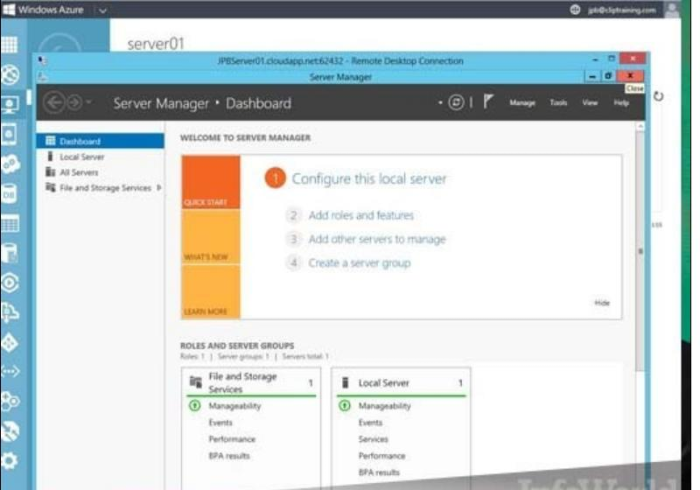Click the Server Manager vertical scrollbar
This screenshot has height=490, width=700.
(640, 251)
